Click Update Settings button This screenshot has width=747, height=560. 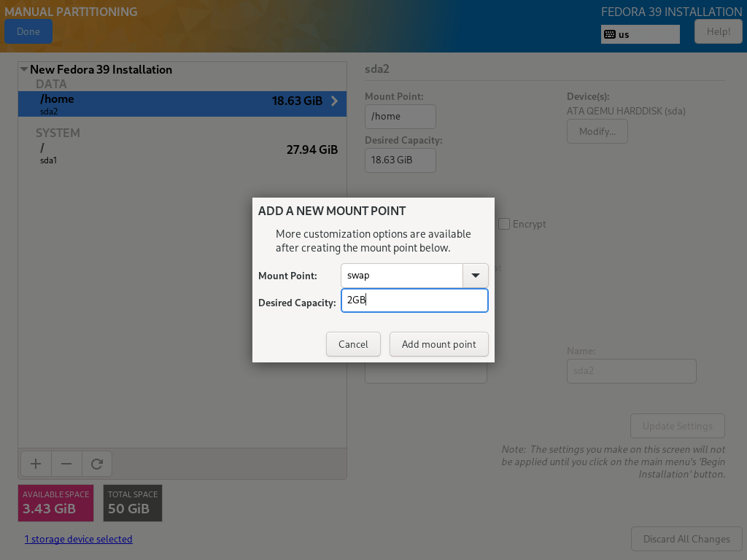click(678, 426)
